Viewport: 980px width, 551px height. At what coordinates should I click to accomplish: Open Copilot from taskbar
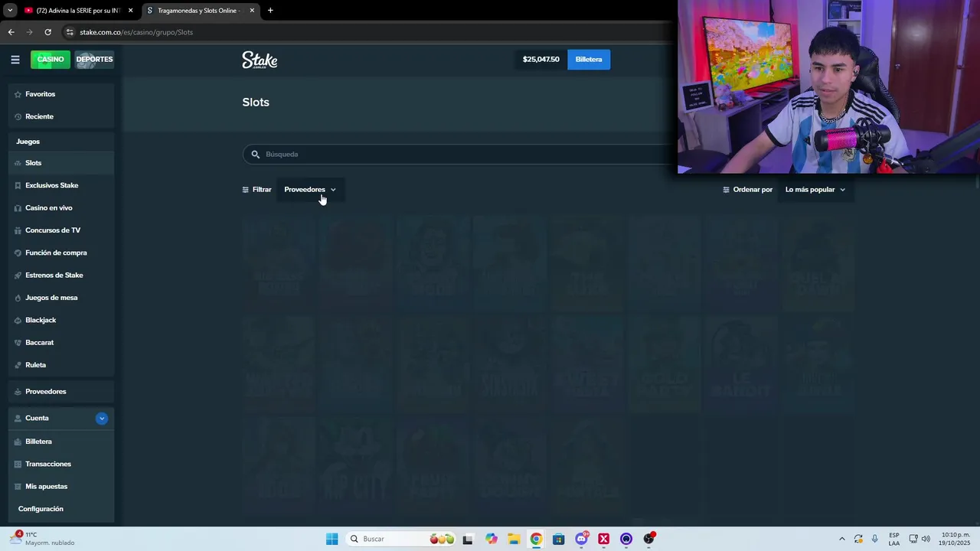coord(491,539)
